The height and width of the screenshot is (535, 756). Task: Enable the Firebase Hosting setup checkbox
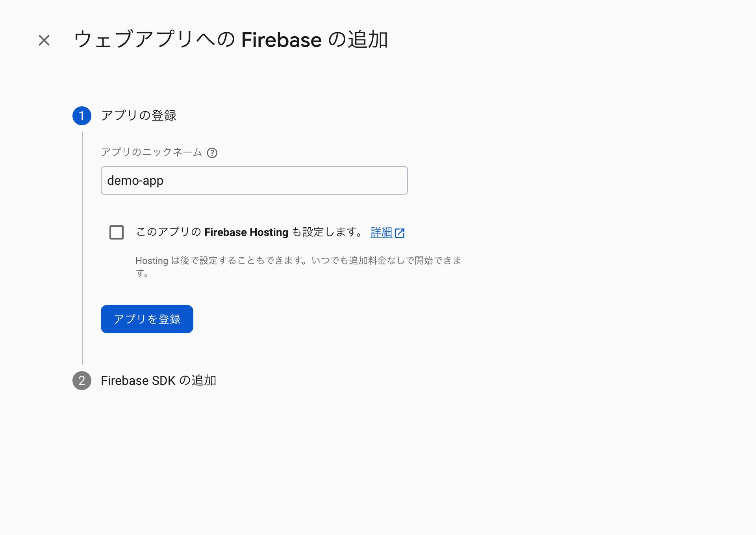tap(117, 232)
